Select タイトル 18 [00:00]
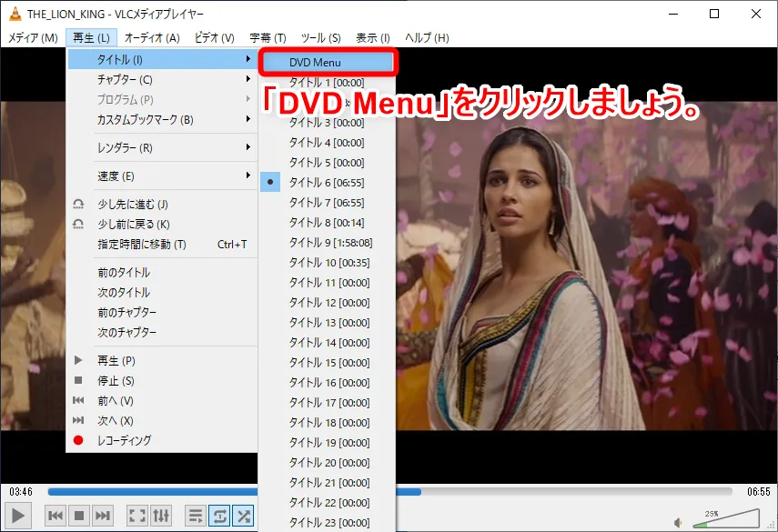778x532 pixels. coord(327,423)
